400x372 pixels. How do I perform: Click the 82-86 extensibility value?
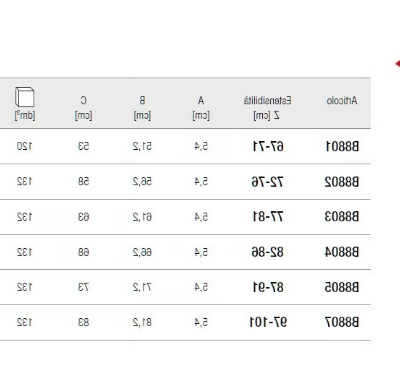[x=267, y=252]
